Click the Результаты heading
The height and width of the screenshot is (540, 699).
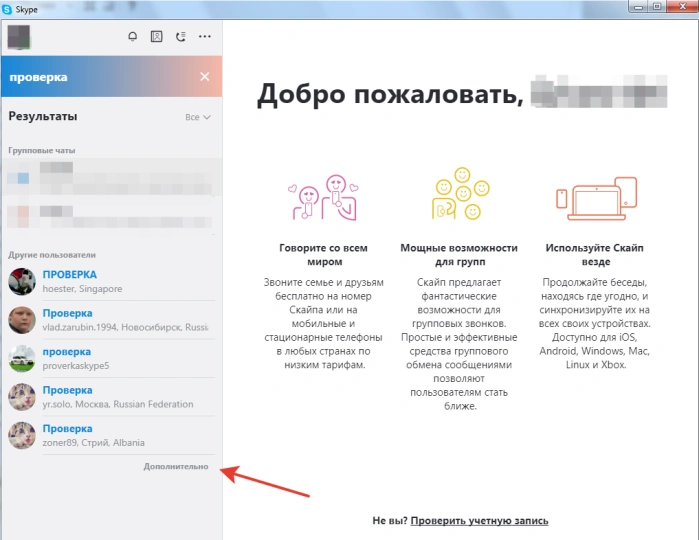tap(43, 116)
